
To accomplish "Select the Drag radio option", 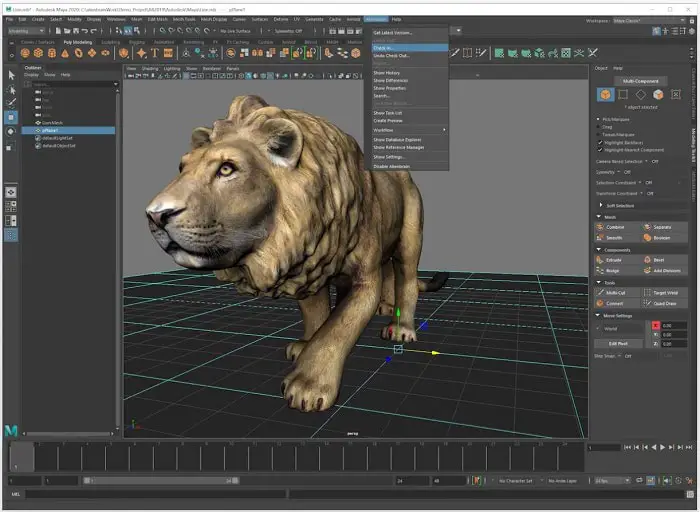I will (x=598, y=127).
